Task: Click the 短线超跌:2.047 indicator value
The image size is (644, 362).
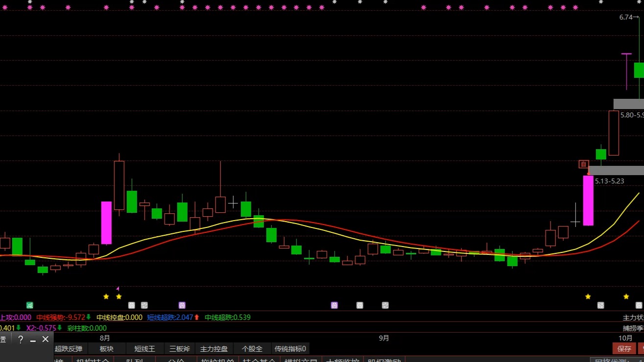Action: point(170,317)
